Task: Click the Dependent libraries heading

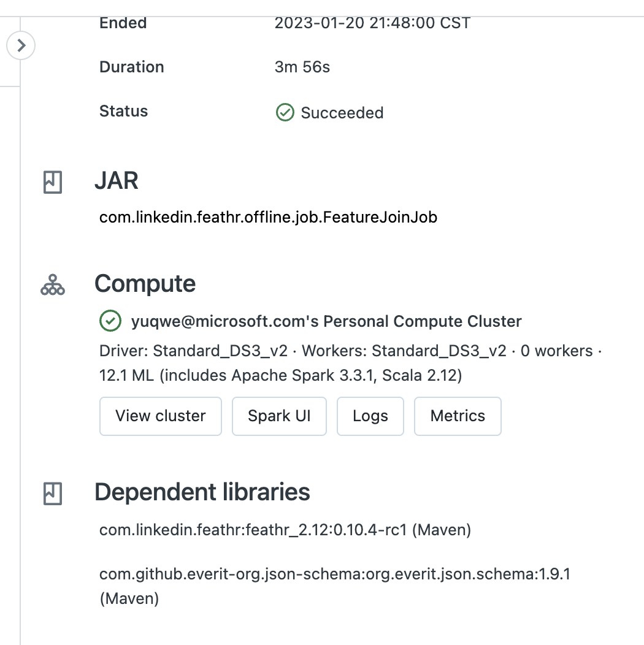Action: point(202,492)
